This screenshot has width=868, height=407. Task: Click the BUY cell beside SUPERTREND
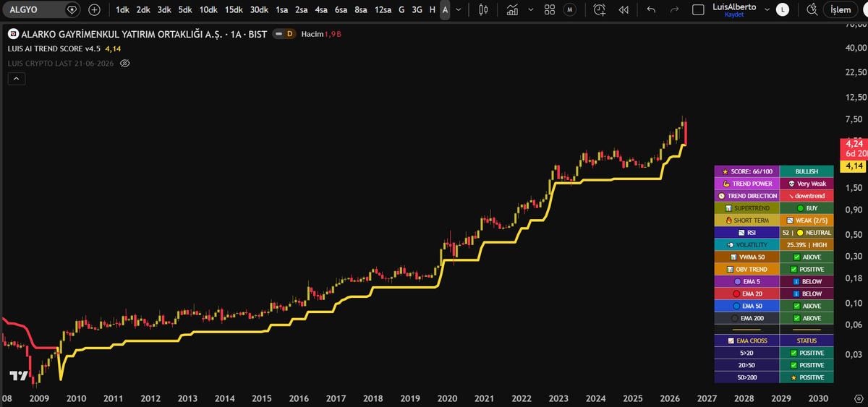(807, 208)
